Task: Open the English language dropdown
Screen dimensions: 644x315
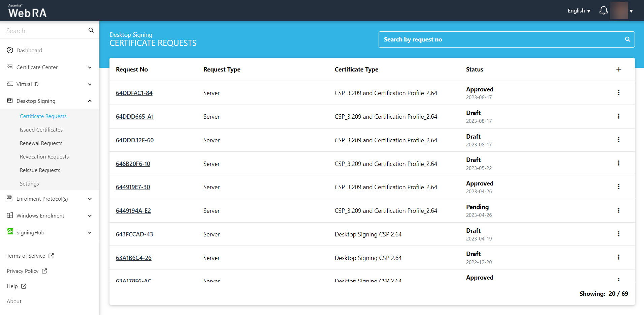Action: tap(579, 11)
